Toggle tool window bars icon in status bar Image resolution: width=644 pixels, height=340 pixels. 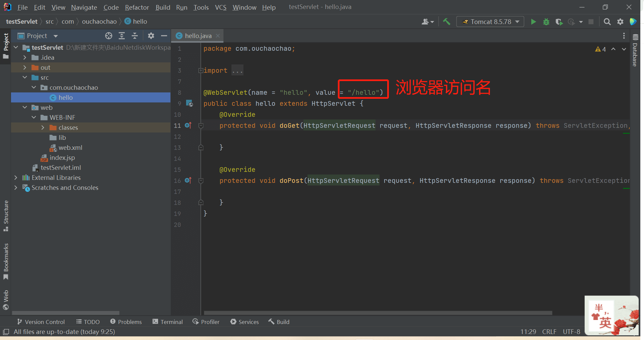coord(6,332)
